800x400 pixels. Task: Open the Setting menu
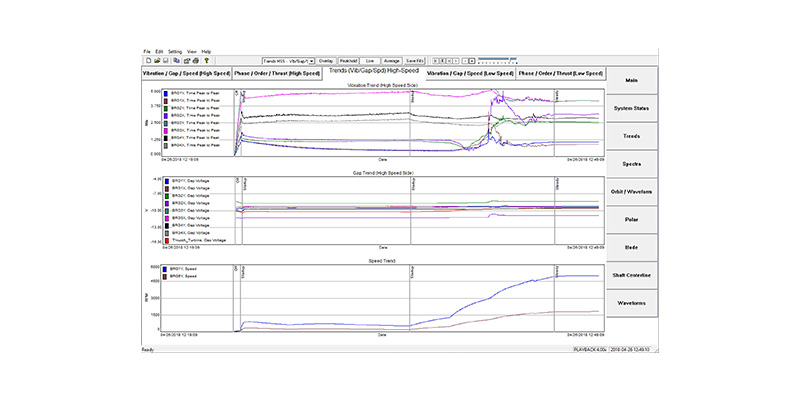175,51
